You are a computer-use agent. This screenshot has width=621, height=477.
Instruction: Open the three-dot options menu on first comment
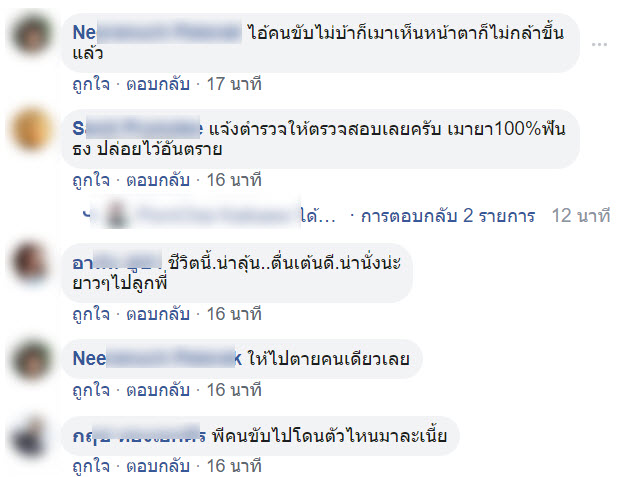coord(599,44)
